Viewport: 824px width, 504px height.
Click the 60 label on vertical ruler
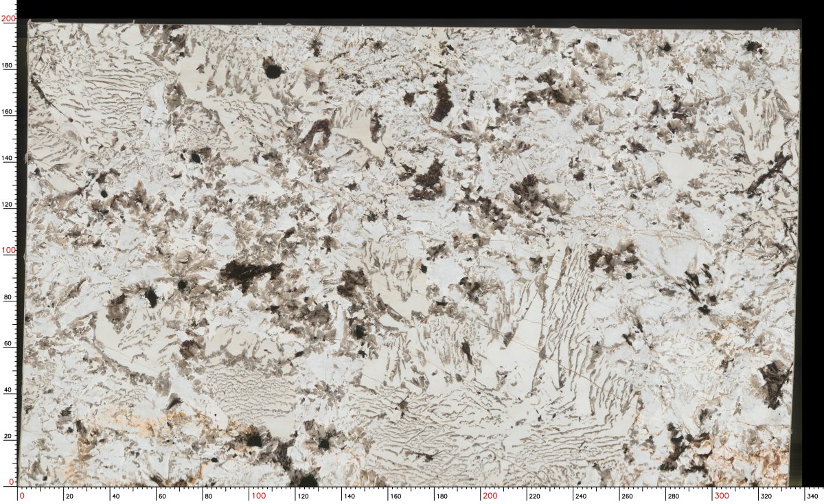(x=8, y=343)
